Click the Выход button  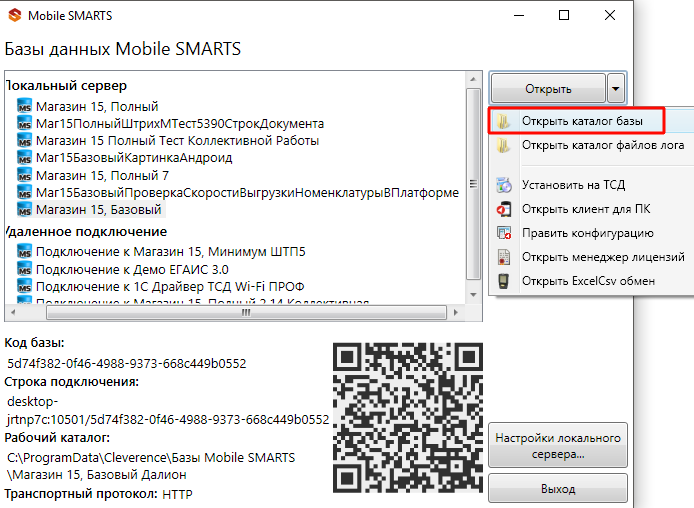(558, 489)
